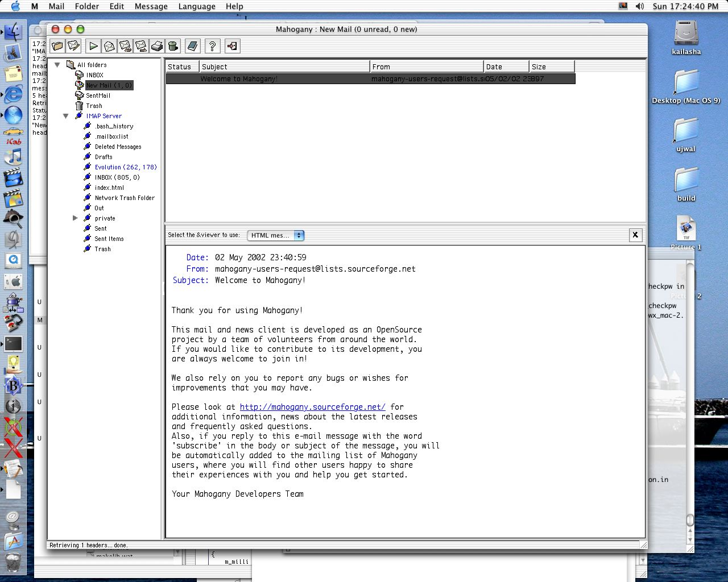This screenshot has height=582, width=728.
Task: Print the message using the printer icon
Action: 158,46
